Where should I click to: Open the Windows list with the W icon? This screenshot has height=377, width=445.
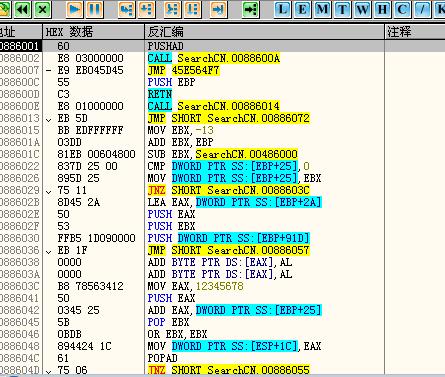(x=362, y=9)
